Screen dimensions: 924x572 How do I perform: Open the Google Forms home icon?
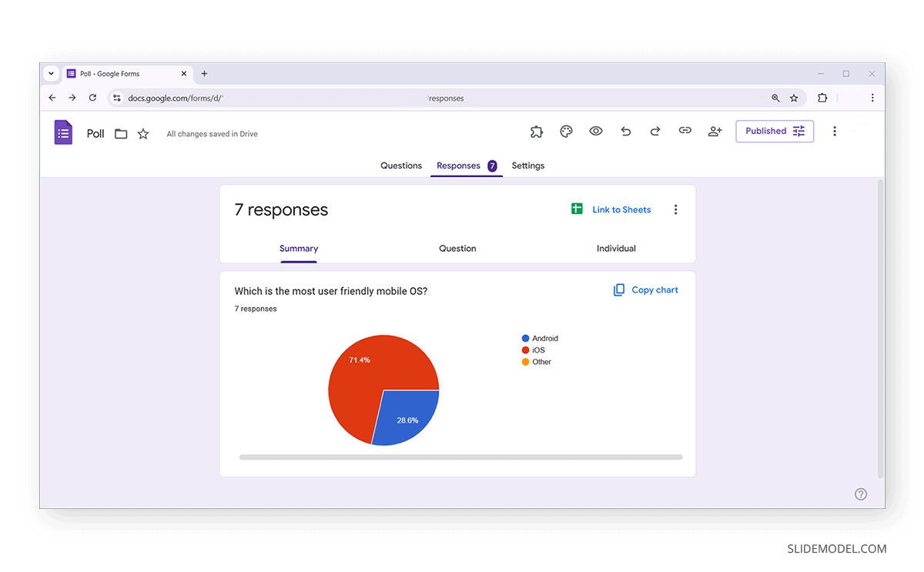coord(63,132)
